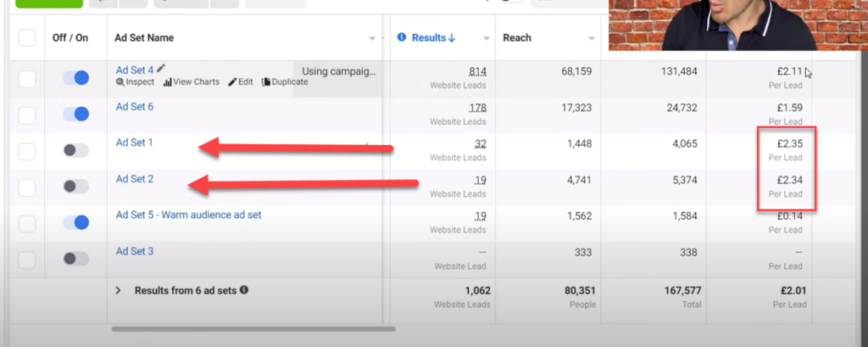Viewport: 868px width, 347px height.
Task: Click Duplicate under Ad Set 4
Action: coord(285,82)
